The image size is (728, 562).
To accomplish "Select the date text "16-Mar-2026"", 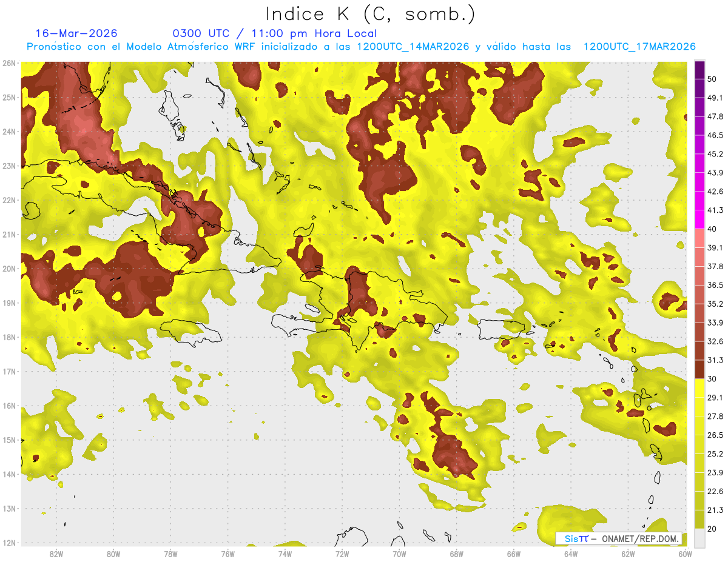I will 76,33.
